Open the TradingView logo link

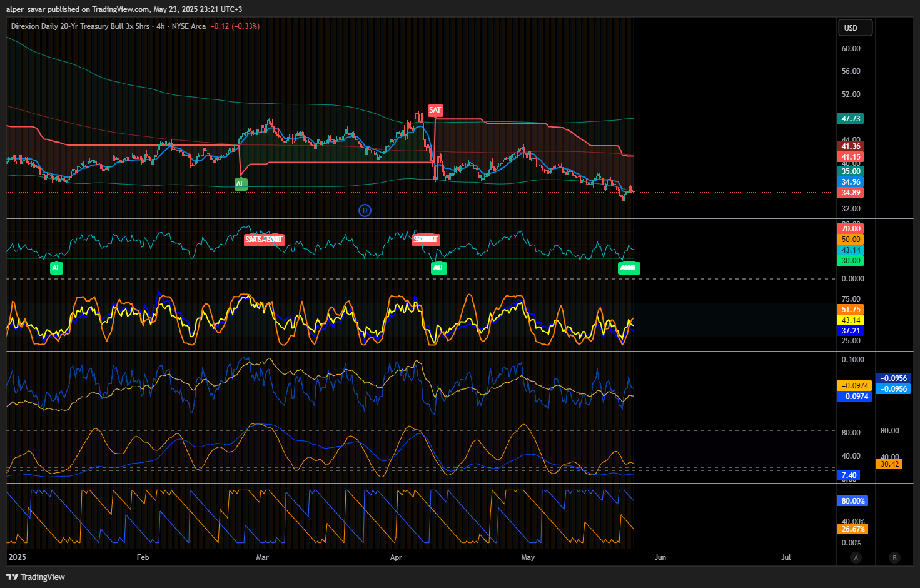tap(36, 577)
